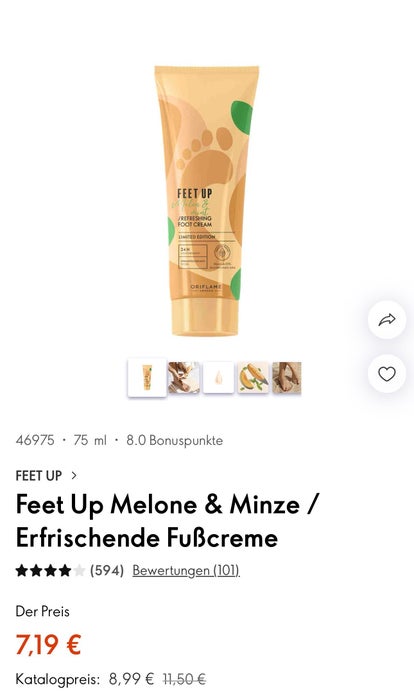414x694 pixels.
Task: Open the melon and mint ingredients thumbnail
Action: 253,378
